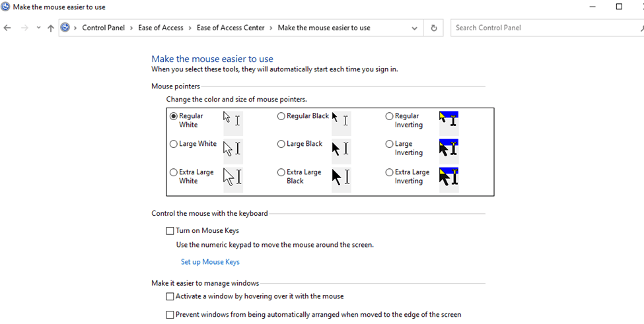Screen dimensions: 644x324
Task: Enable Activate a window by hovering checkbox
Action: coord(170,296)
